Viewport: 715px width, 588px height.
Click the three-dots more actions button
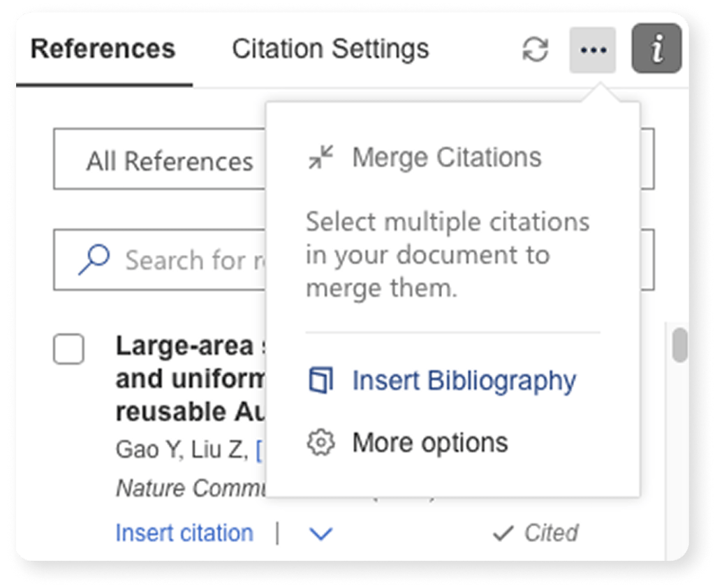(x=593, y=50)
